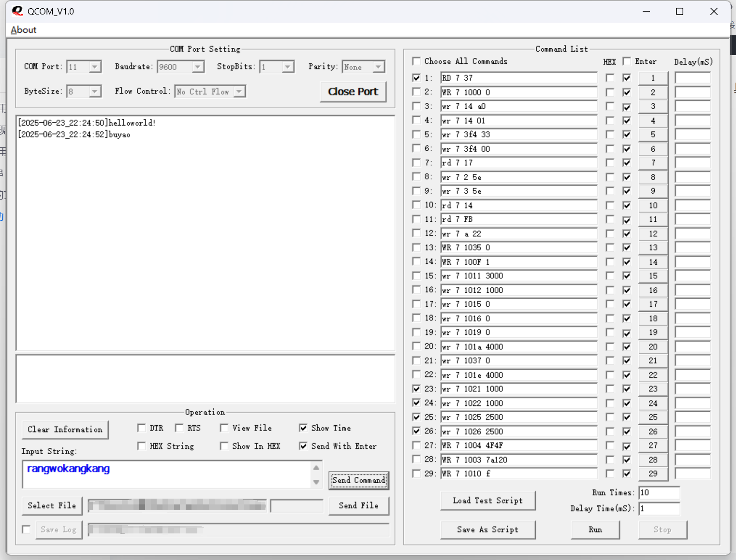Disable Send With Enter
The width and height of the screenshot is (736, 560).
(x=303, y=446)
